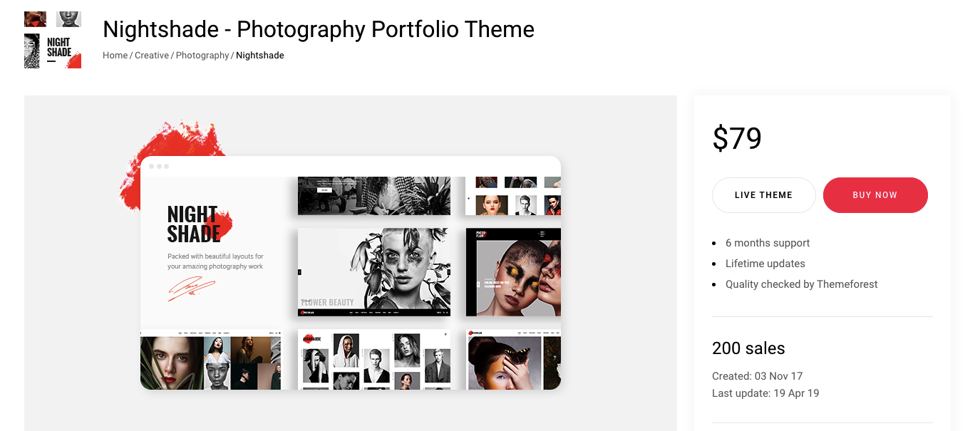980x431 pixels.
Task: Click the red signature in the preview
Action: [191, 289]
